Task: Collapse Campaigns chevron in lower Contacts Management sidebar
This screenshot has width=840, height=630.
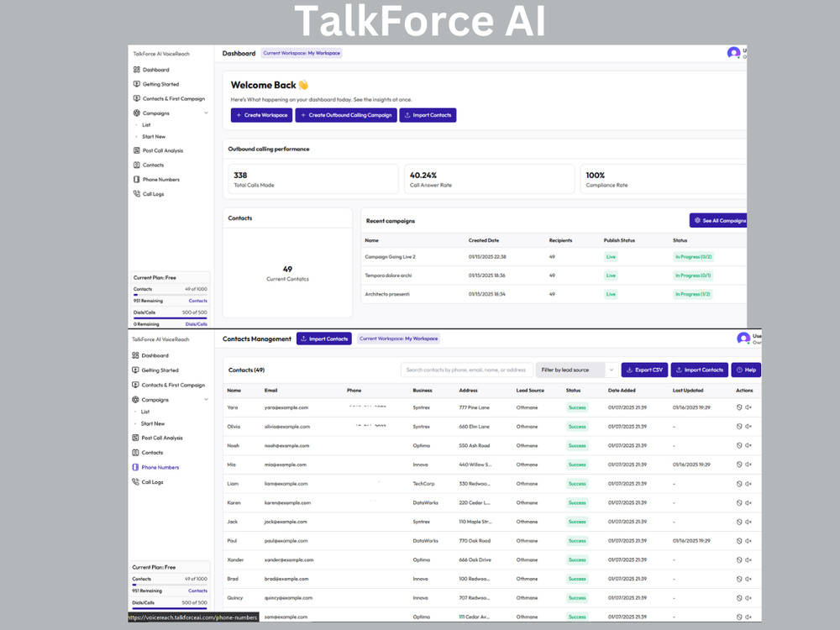Action: 207,400
